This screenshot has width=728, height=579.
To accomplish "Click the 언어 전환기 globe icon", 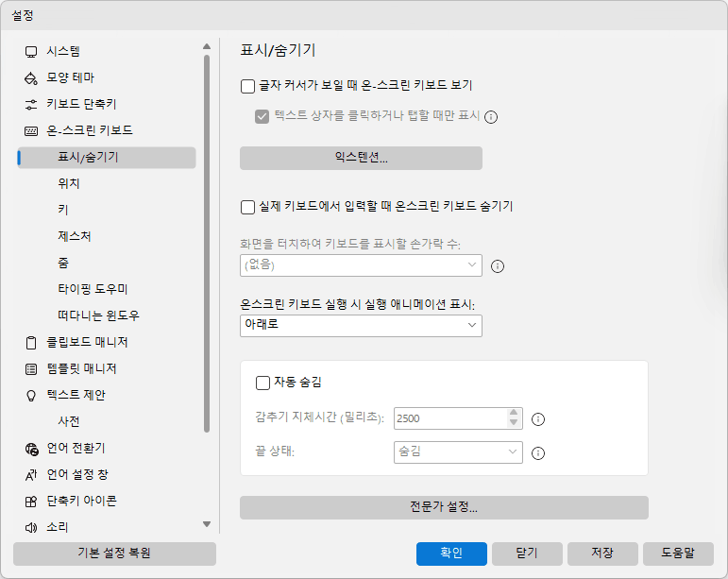I will tap(31, 449).
